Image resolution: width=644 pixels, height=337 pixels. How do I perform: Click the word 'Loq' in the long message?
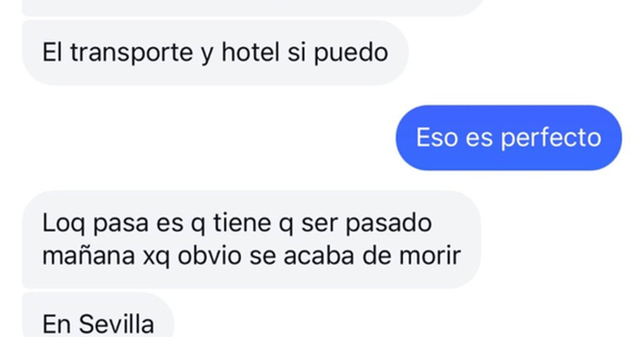pyautogui.click(x=64, y=224)
